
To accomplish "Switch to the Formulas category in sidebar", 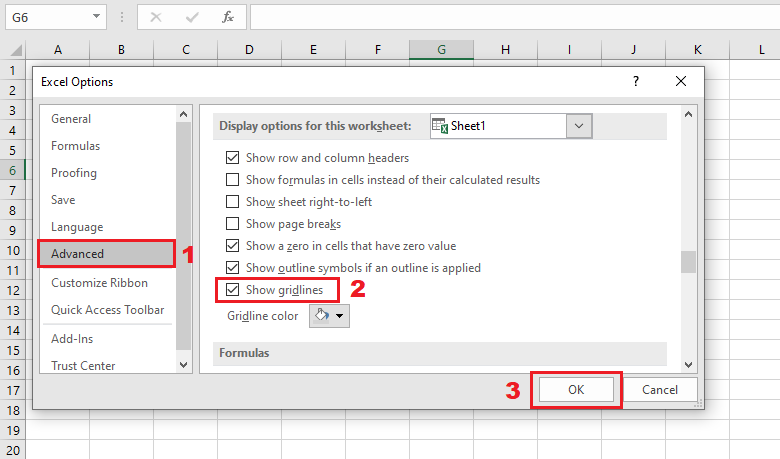I will (76, 146).
